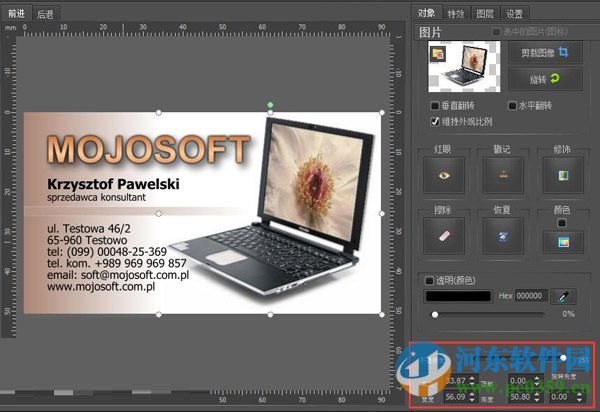The height and width of the screenshot is (412, 600).
Task: Switch to the 设置 (Settings) tab
Action: (x=515, y=14)
